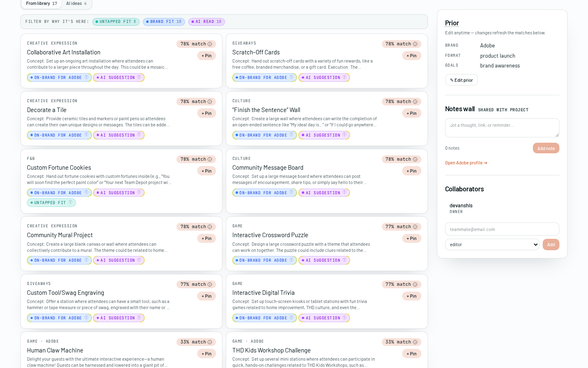Open On-Brand tag info icon on Scratch-Off Cards
Screen dimensions: 588x368
pyautogui.click(x=291, y=77)
